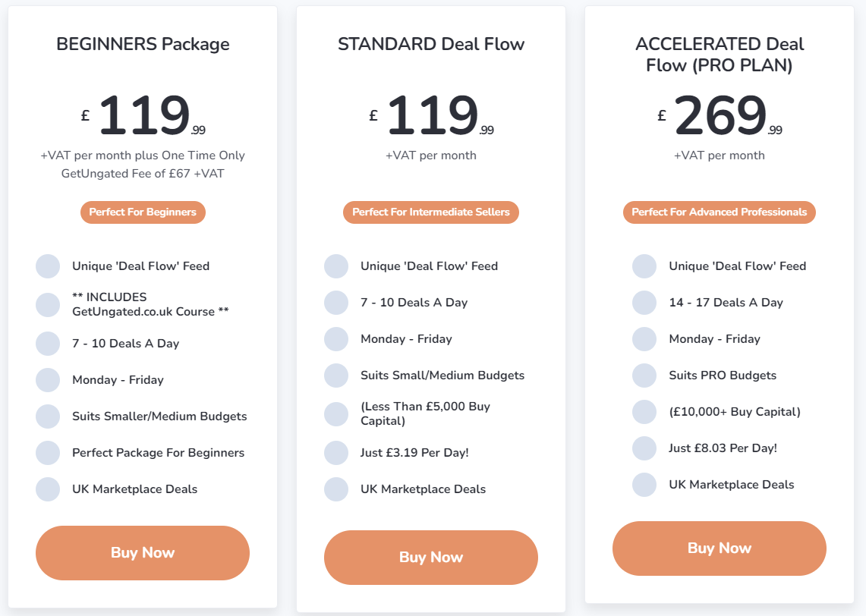The width and height of the screenshot is (866, 616).
Task: Click the Perfect For Beginners badge
Action: (x=143, y=212)
